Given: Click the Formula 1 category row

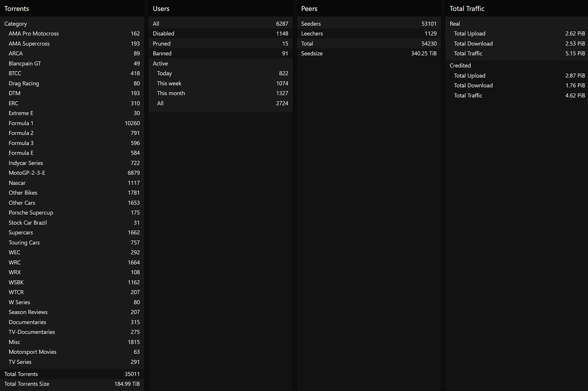Looking at the screenshot, I should 21,123.
